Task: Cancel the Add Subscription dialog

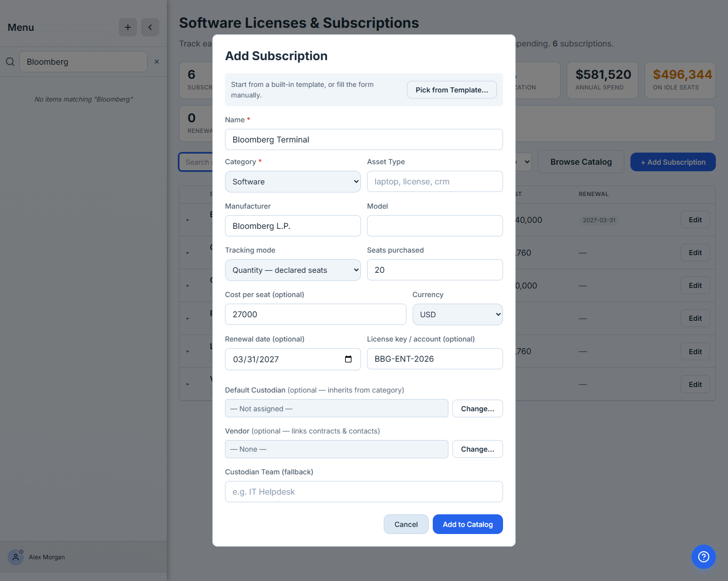Action: pyautogui.click(x=406, y=524)
